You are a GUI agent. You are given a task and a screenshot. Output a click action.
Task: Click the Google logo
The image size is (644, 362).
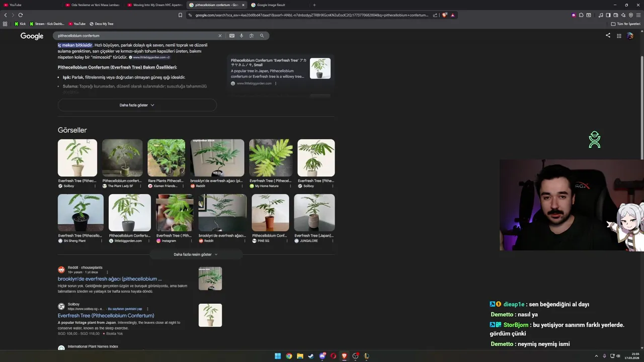tap(32, 36)
